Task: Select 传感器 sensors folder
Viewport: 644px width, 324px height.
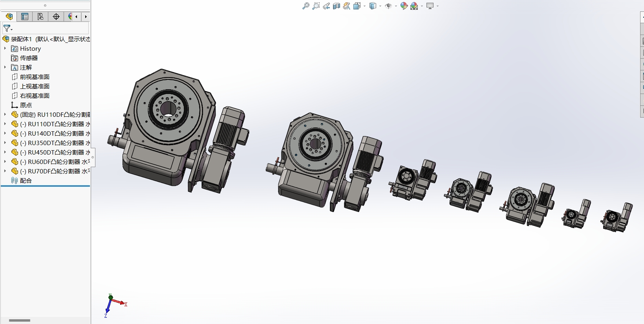Action: (x=29, y=58)
